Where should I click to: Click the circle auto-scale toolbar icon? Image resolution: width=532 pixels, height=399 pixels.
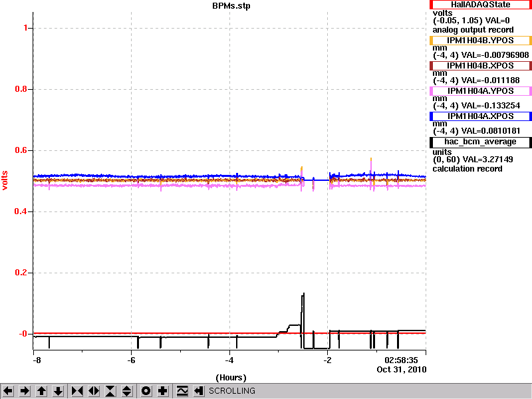point(146,391)
